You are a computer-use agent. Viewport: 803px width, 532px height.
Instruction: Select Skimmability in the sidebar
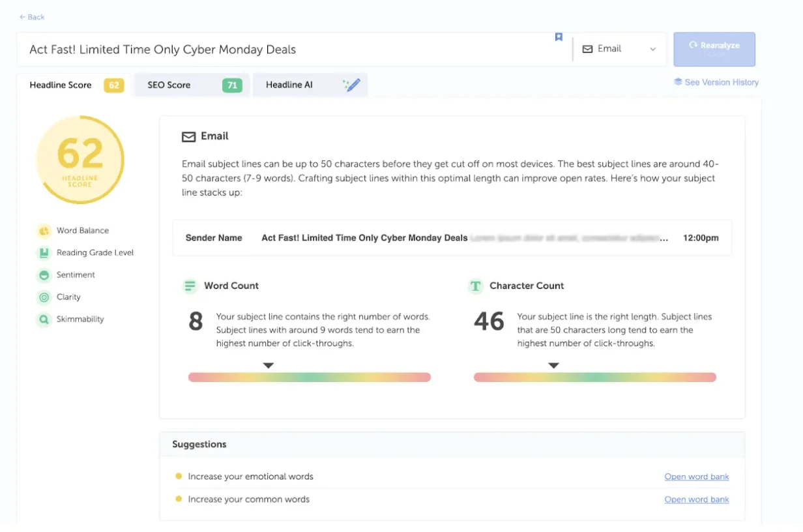pos(80,319)
